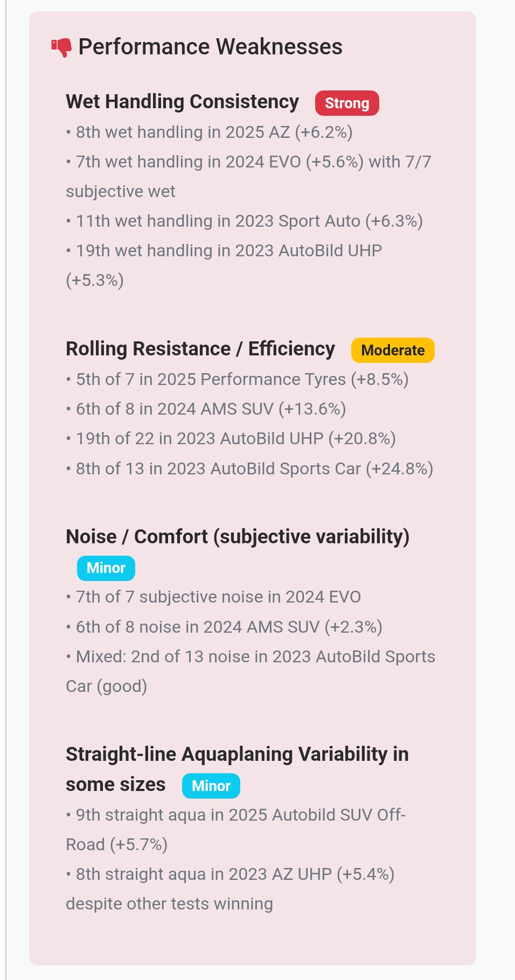Select the Straight-line Aquaplaning Variability heading
Image resolution: width=515 pixels, height=980 pixels.
(x=237, y=754)
